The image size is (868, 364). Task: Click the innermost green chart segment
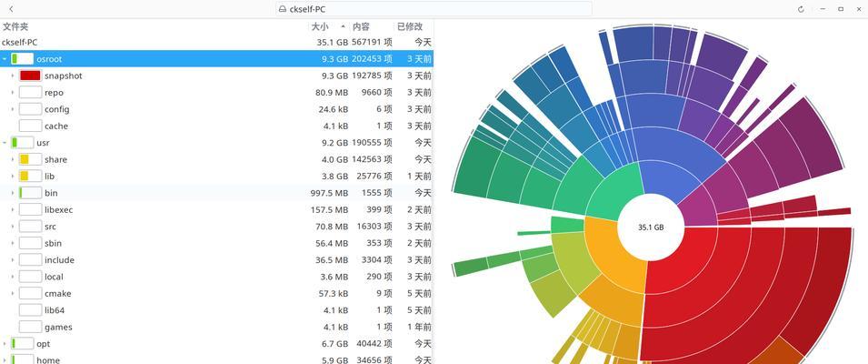pos(617,192)
